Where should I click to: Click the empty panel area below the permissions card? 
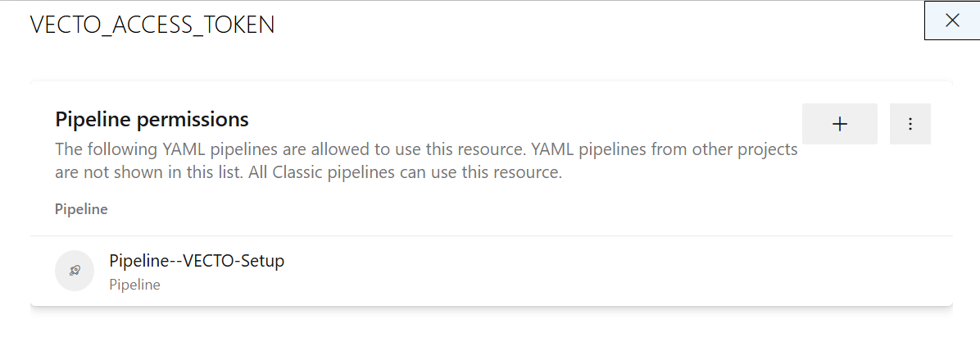(492, 323)
